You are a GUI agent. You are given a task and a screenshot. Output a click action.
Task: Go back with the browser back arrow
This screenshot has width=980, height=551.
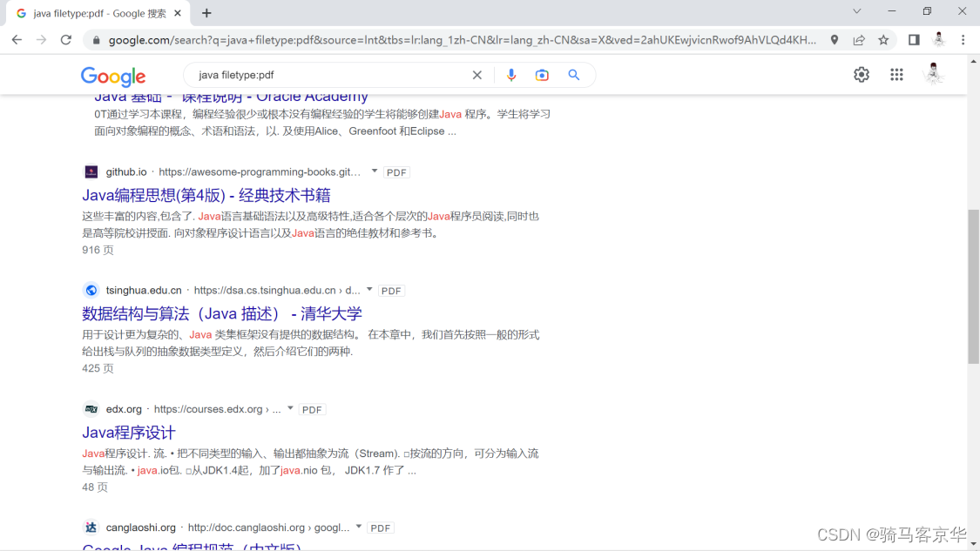coord(17,40)
